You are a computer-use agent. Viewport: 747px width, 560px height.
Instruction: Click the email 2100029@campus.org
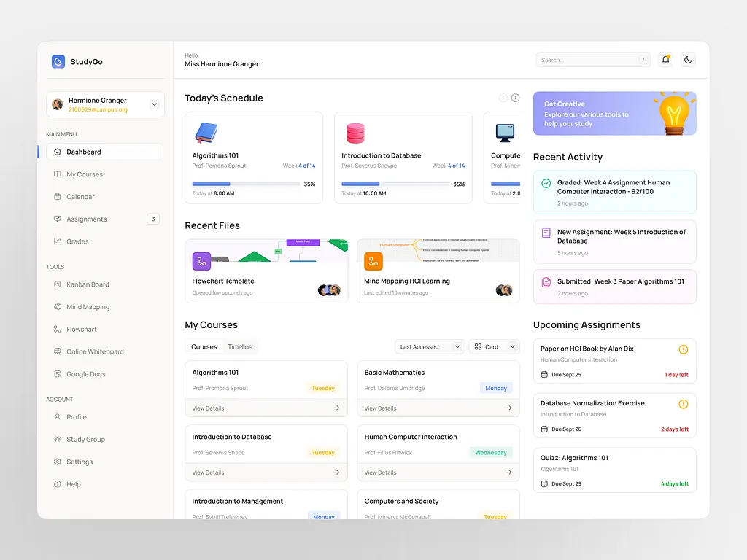(x=98, y=109)
